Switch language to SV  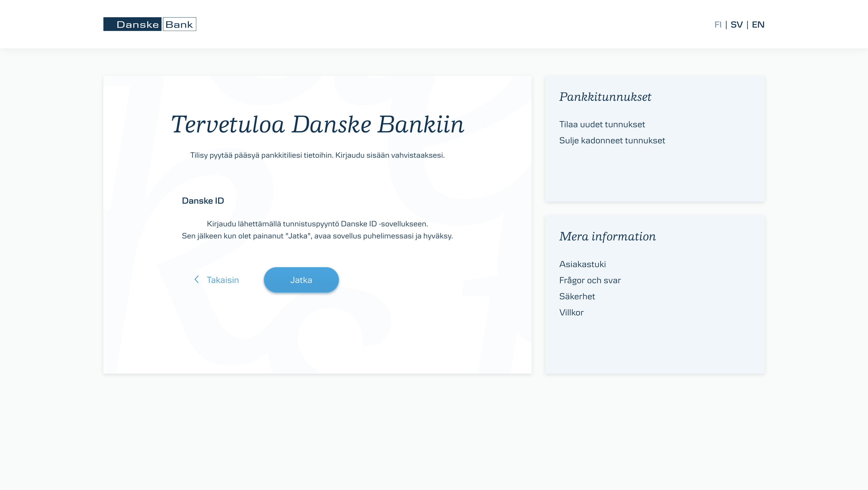(x=737, y=25)
